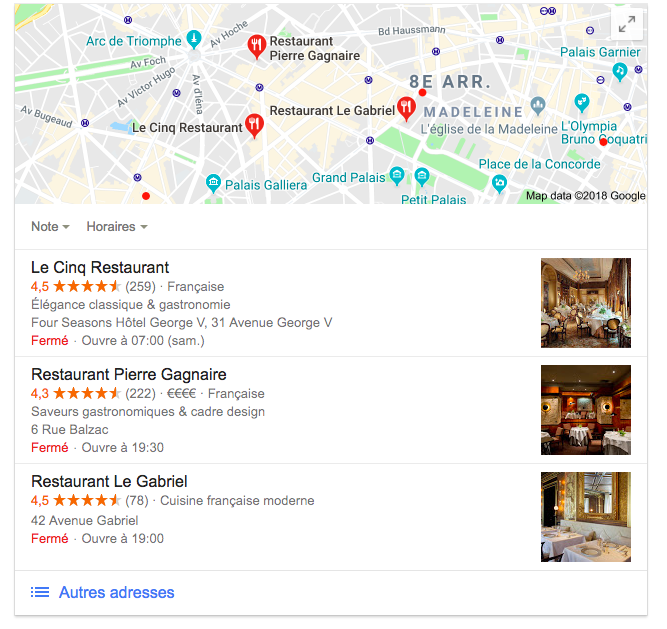
Task: Click the list icon beside Autres adresses
Action: 40,592
